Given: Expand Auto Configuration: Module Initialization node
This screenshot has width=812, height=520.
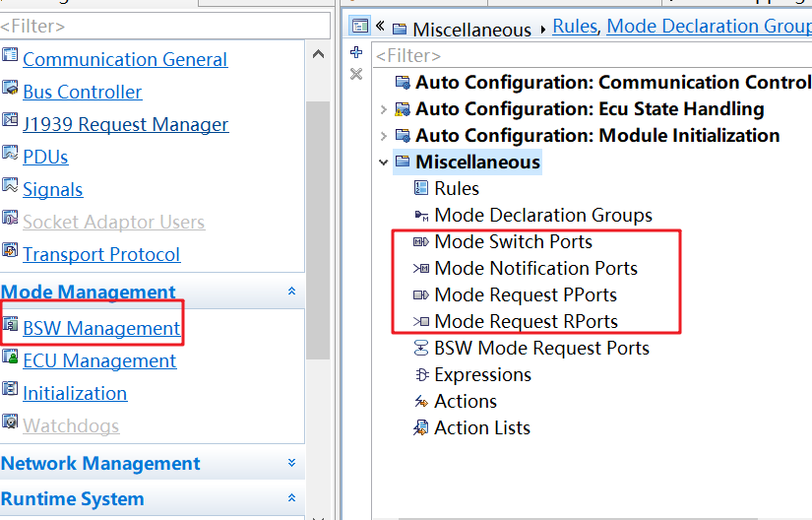Looking at the screenshot, I should click(383, 136).
